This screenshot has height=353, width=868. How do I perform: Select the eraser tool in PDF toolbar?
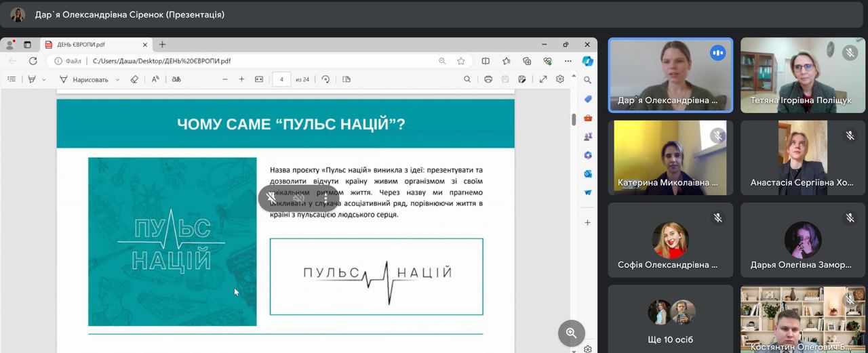134,79
